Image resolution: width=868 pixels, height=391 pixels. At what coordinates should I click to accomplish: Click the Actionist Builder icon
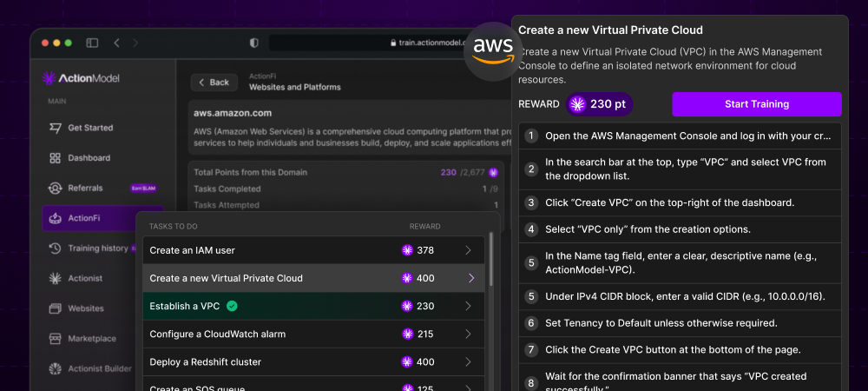point(55,368)
